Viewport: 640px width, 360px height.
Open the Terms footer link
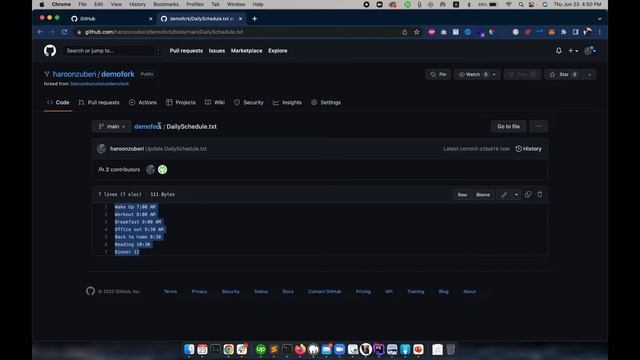pyautogui.click(x=170, y=291)
